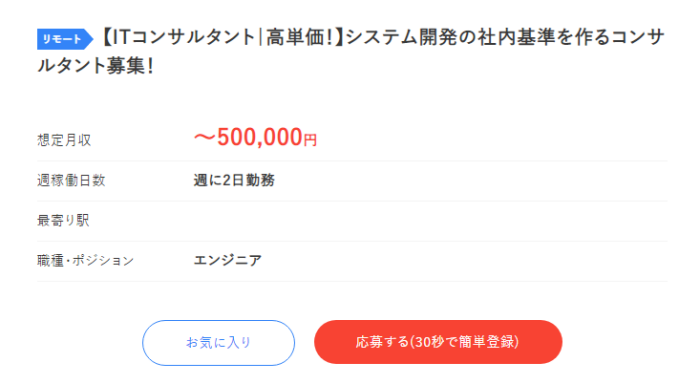Click the red tilde before the salary
Screen dimensions: 700x384
(x=205, y=138)
